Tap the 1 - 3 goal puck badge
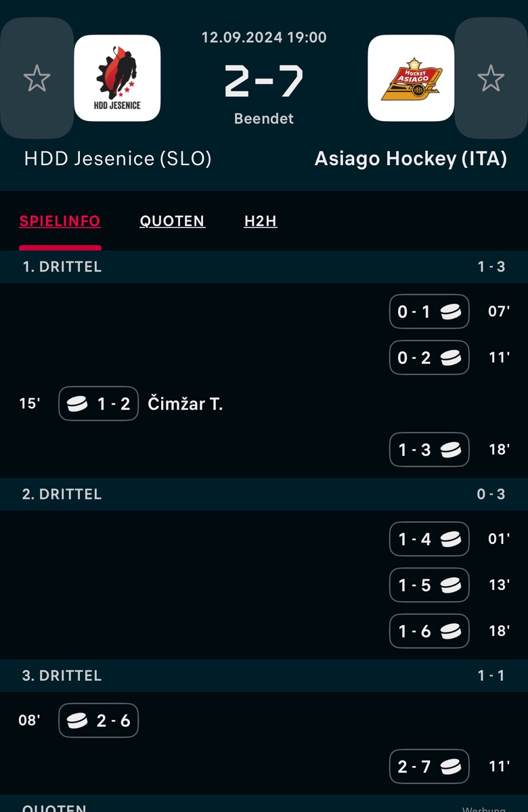The width and height of the screenshot is (528, 812). pos(429,450)
